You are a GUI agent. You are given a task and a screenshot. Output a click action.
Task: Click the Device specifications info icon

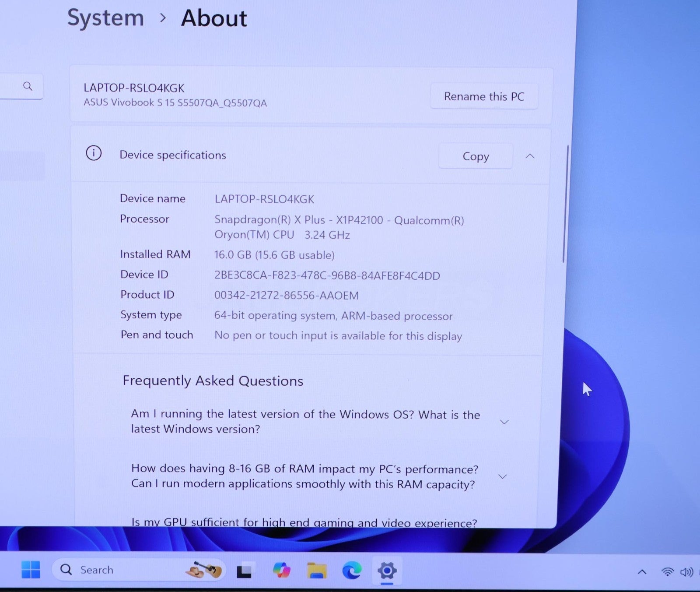pyautogui.click(x=94, y=153)
